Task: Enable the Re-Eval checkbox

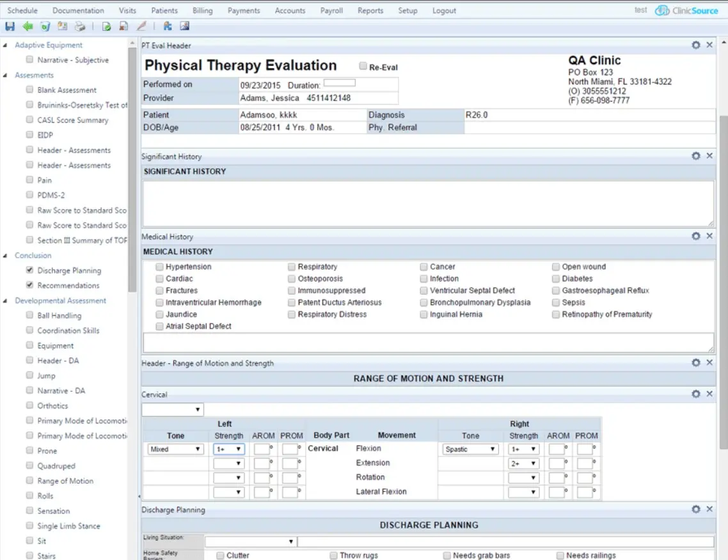Action: coord(363,66)
